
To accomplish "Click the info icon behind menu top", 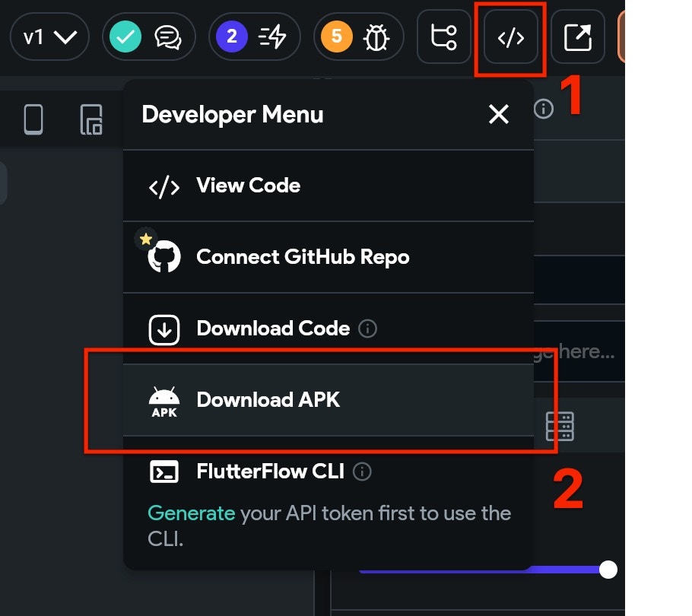I will [543, 109].
